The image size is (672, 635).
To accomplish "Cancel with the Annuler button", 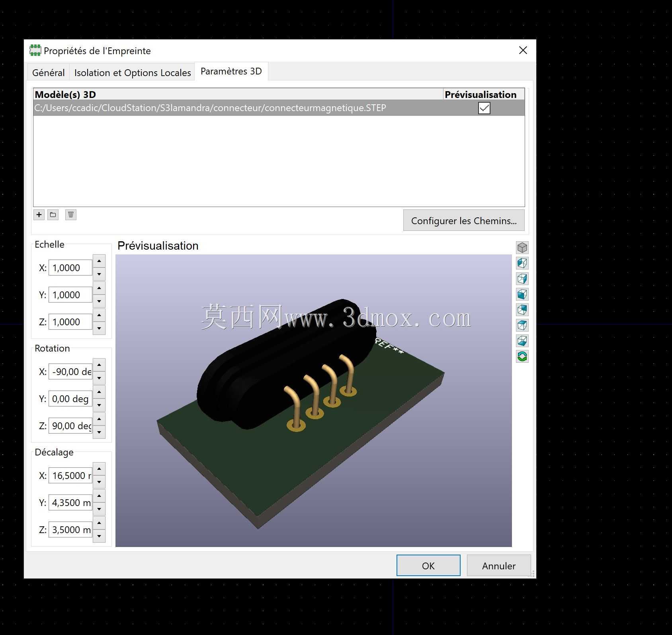I will [499, 565].
